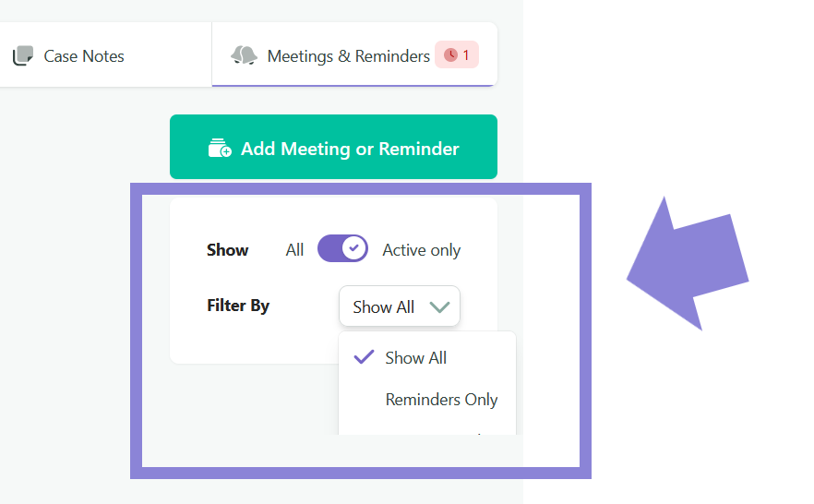Toggle the Show All / Active only switch
814x504 pixels.
pos(342,248)
